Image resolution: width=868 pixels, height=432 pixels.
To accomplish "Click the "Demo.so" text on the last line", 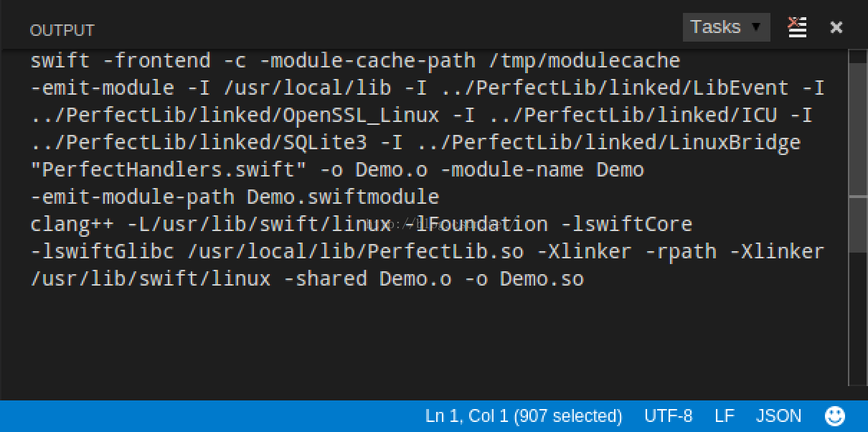I will [542, 278].
